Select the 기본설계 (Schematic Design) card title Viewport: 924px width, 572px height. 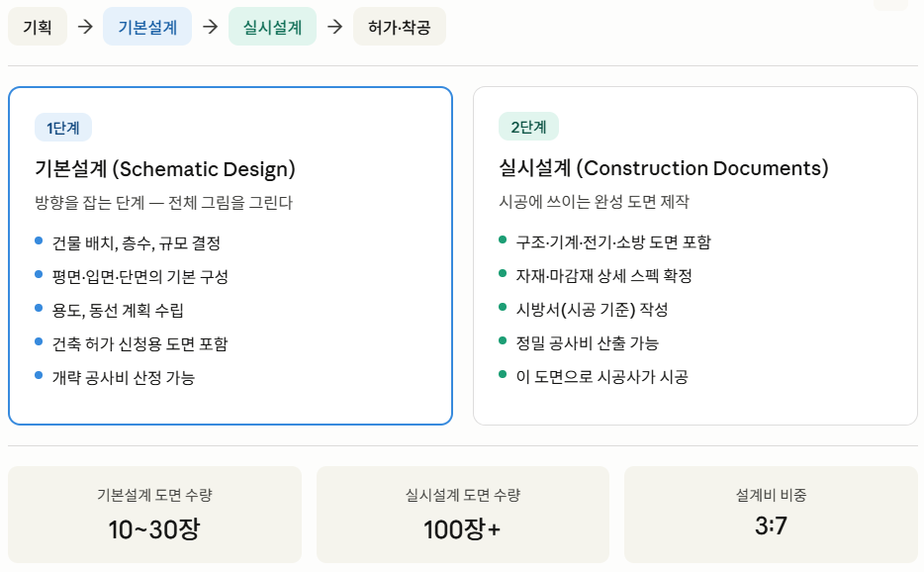pos(165,168)
